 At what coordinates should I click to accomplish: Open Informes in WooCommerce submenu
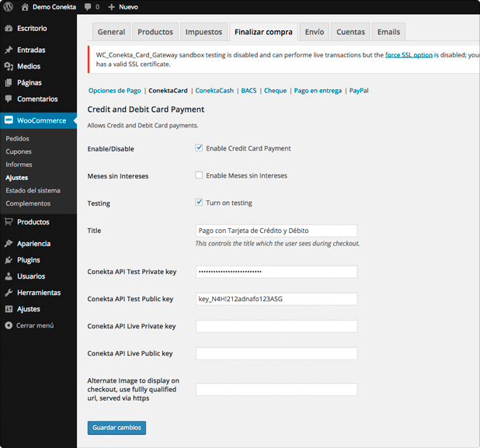click(x=19, y=165)
